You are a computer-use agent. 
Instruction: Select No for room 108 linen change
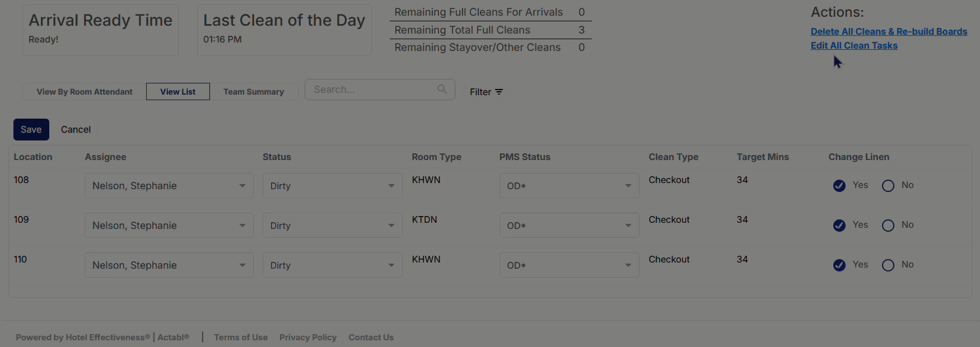click(x=888, y=186)
